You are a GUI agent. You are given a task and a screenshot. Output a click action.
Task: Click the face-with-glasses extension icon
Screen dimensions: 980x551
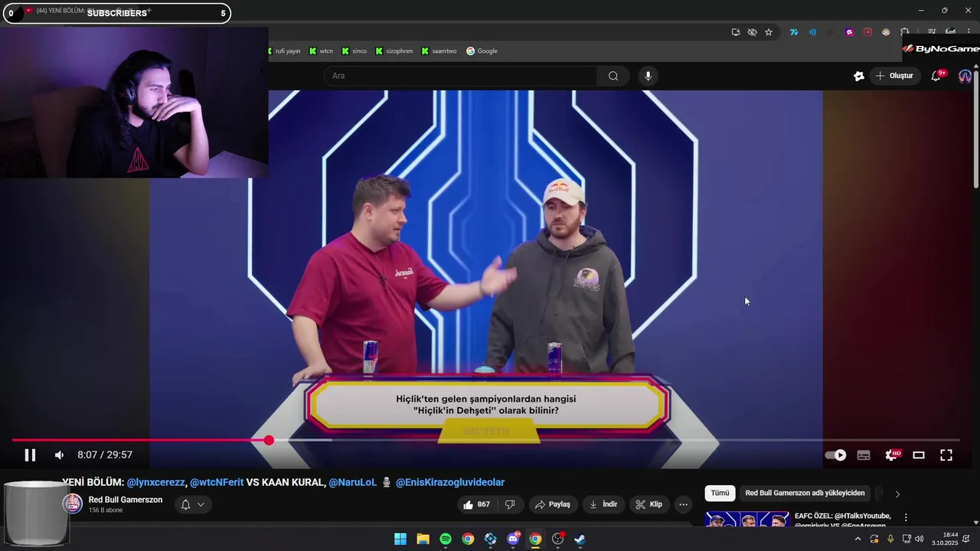click(886, 32)
